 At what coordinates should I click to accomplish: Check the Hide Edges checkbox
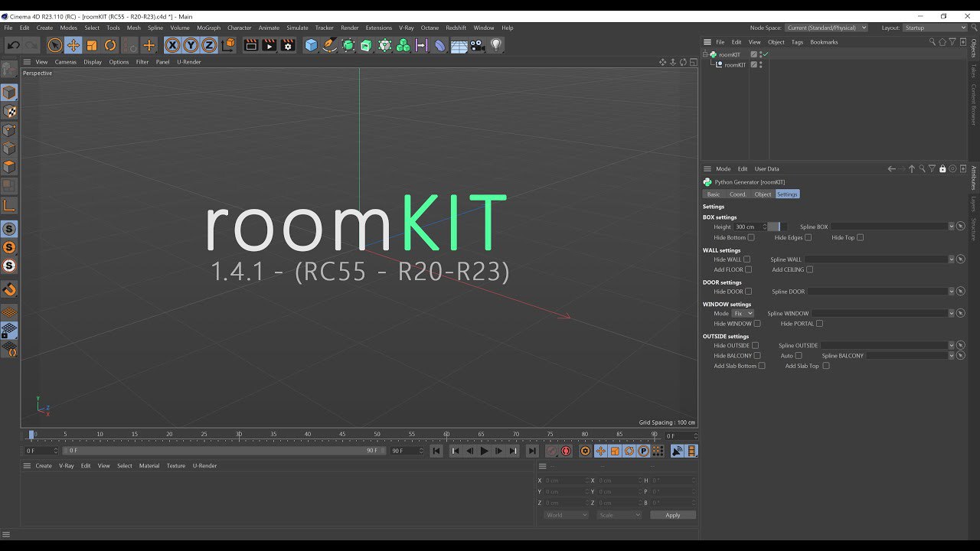[808, 237]
